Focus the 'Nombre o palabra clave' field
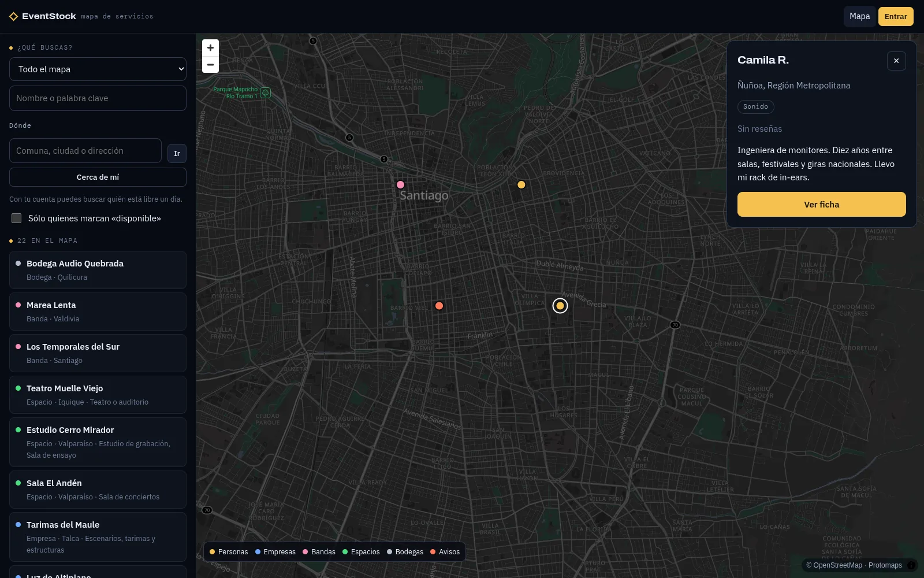Image resolution: width=924 pixels, height=578 pixels. pyautogui.click(x=98, y=98)
